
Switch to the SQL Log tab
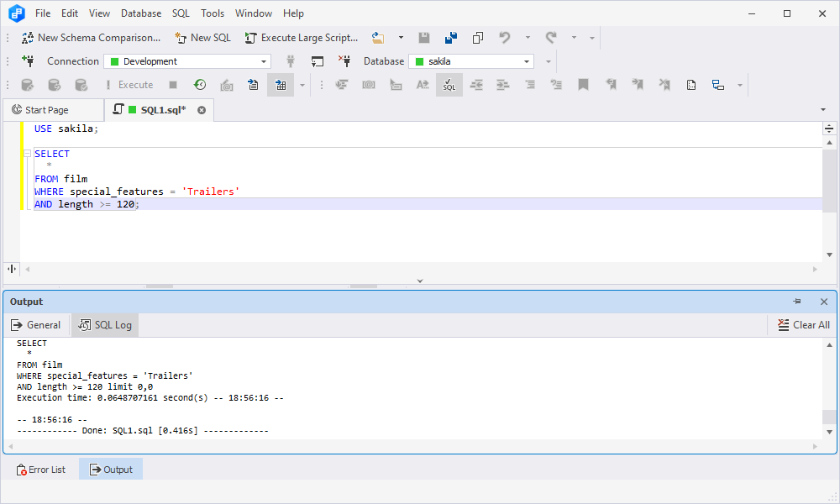coord(105,325)
